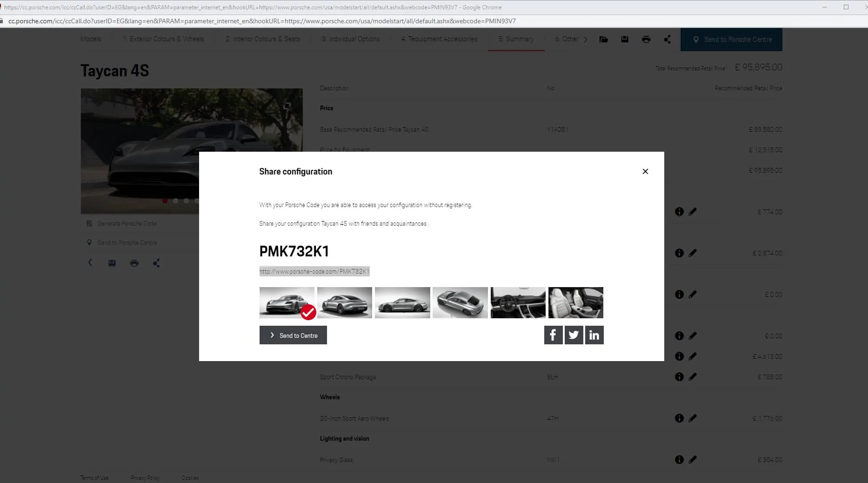Click the print icon in top navigation bar
The image size is (868, 483).
click(646, 40)
